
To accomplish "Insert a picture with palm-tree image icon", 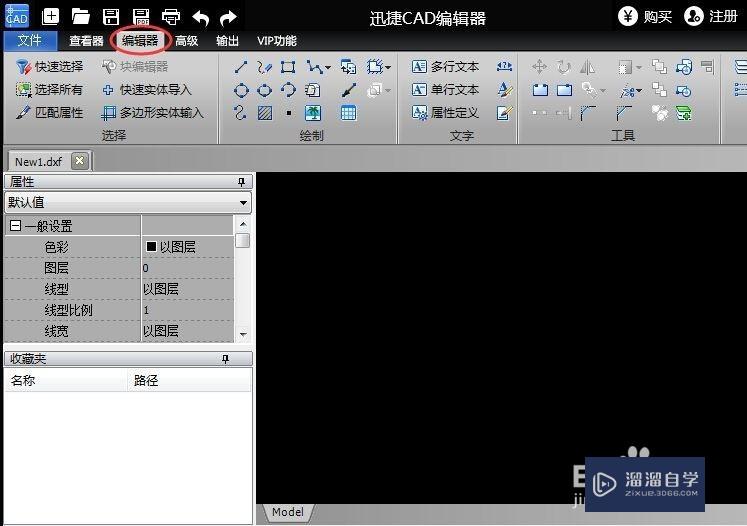I will [x=313, y=113].
